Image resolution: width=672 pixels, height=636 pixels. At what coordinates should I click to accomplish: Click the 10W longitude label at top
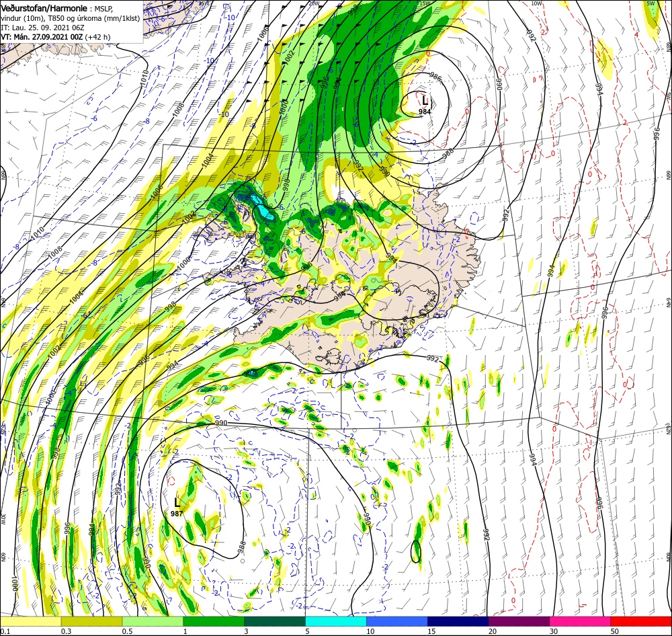[536, 3]
